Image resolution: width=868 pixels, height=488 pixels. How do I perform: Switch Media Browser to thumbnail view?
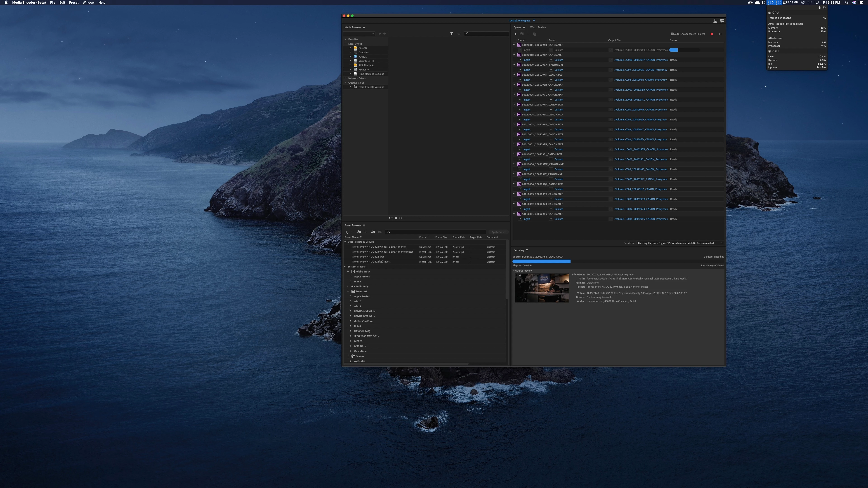pyautogui.click(x=396, y=218)
